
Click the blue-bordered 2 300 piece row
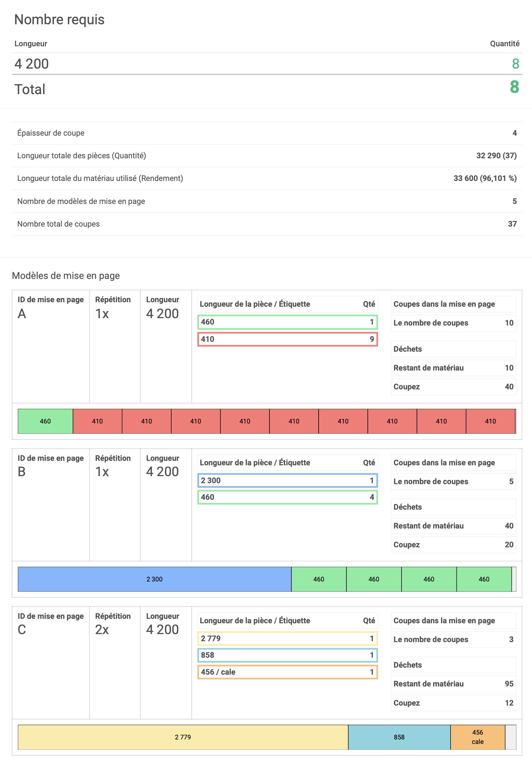click(x=287, y=481)
